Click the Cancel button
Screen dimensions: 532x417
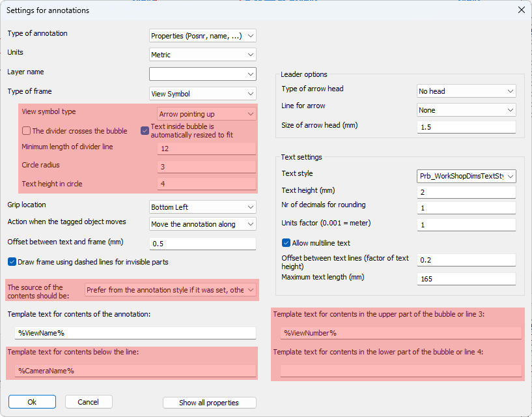tap(89, 402)
